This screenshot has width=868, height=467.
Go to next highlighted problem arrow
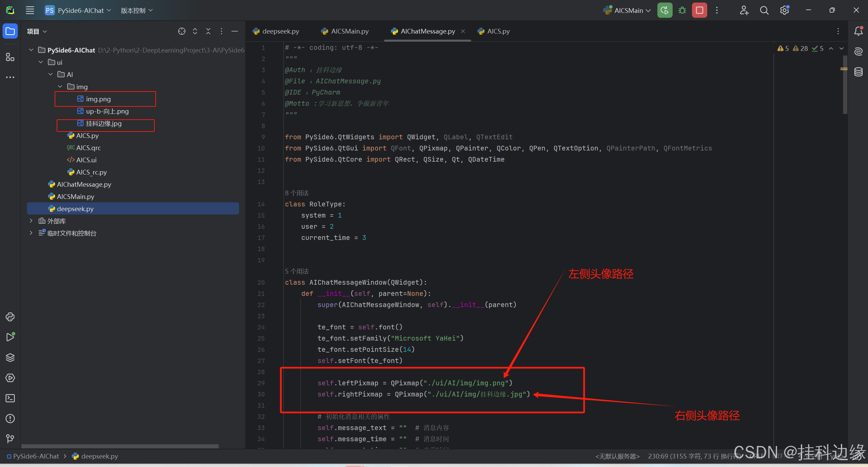(x=842, y=48)
